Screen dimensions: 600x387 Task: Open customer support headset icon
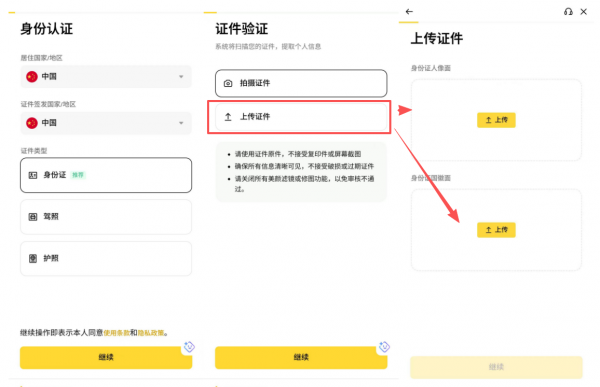click(x=568, y=11)
